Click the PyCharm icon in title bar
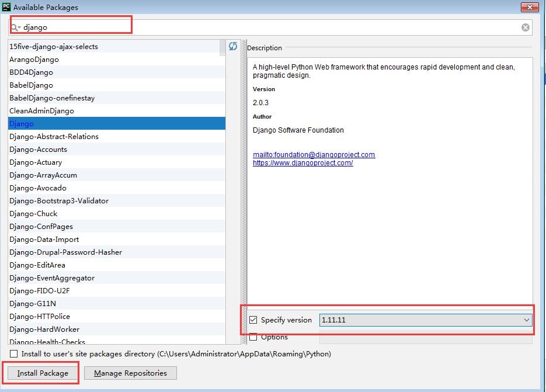The image size is (546, 392). (6, 7)
